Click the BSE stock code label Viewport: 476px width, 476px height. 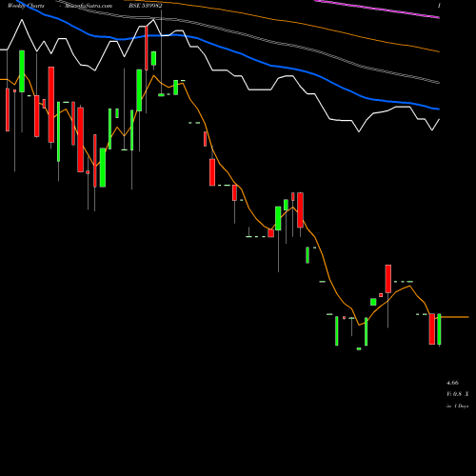146,6
